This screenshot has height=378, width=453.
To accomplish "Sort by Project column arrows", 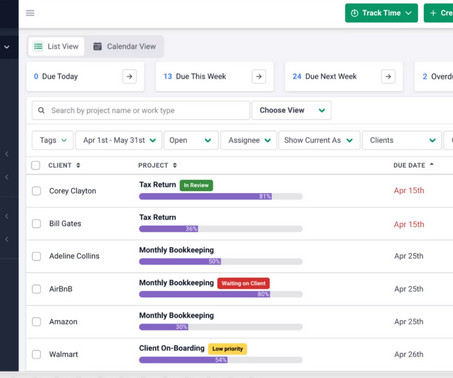I will pos(175,165).
